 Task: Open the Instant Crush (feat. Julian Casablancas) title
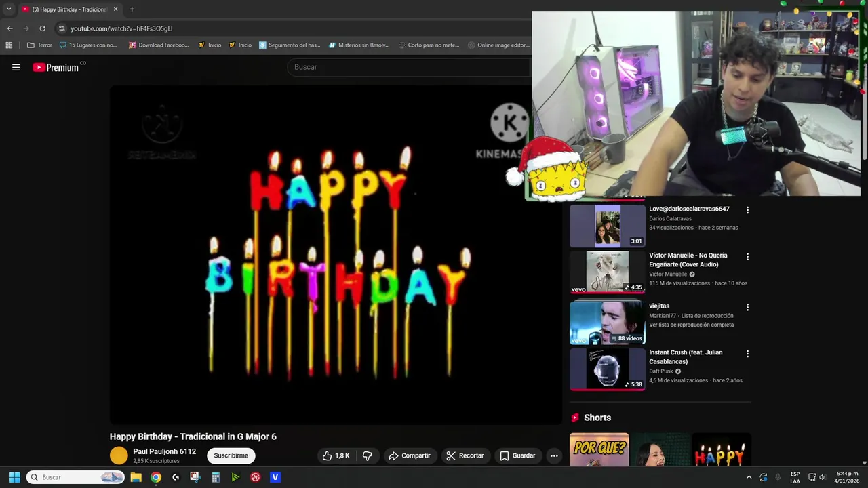(686, 357)
